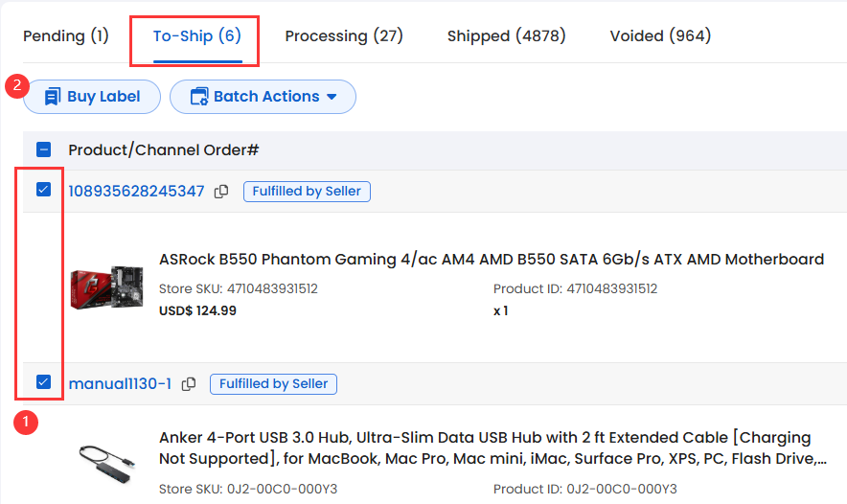847x504 pixels.
Task: Click the red step 2 marker
Action: pyautogui.click(x=16, y=85)
